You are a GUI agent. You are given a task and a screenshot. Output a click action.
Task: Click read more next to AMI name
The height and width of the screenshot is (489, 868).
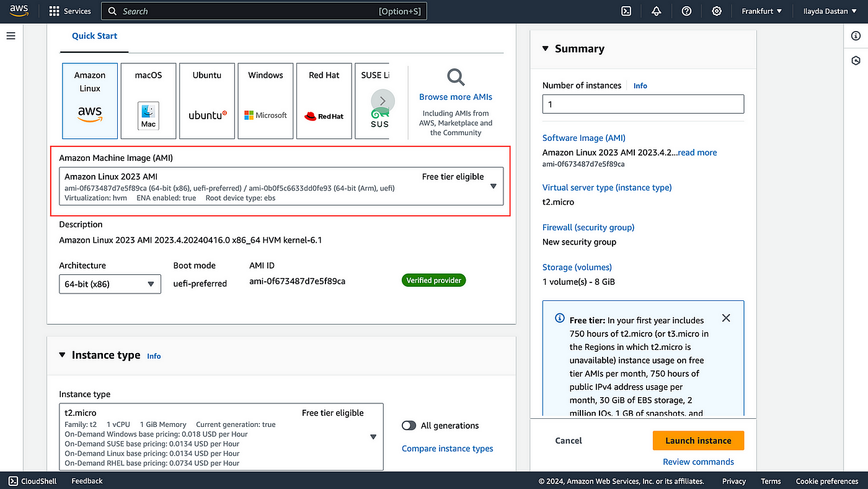pyautogui.click(x=697, y=153)
